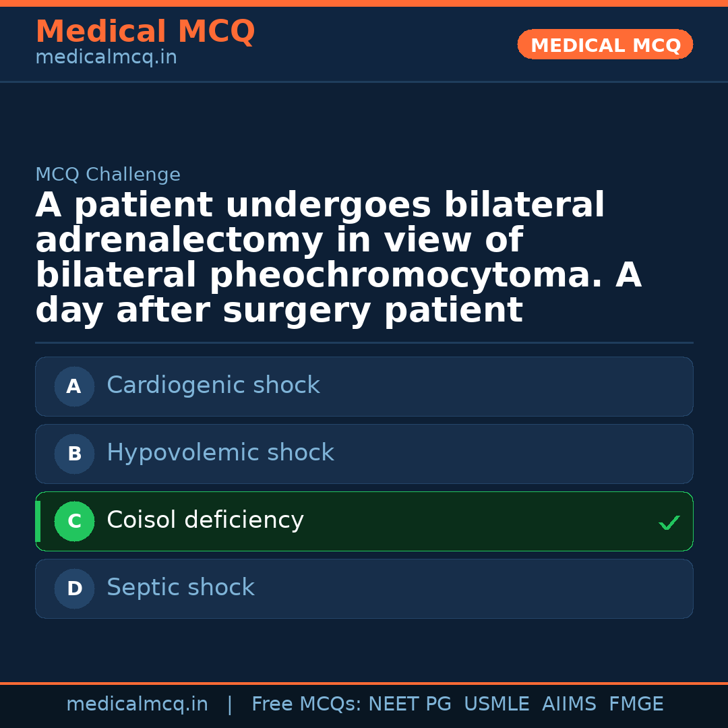The width and height of the screenshot is (728, 728).
Task: Click AIIMS in the footer
Action: tap(569, 704)
